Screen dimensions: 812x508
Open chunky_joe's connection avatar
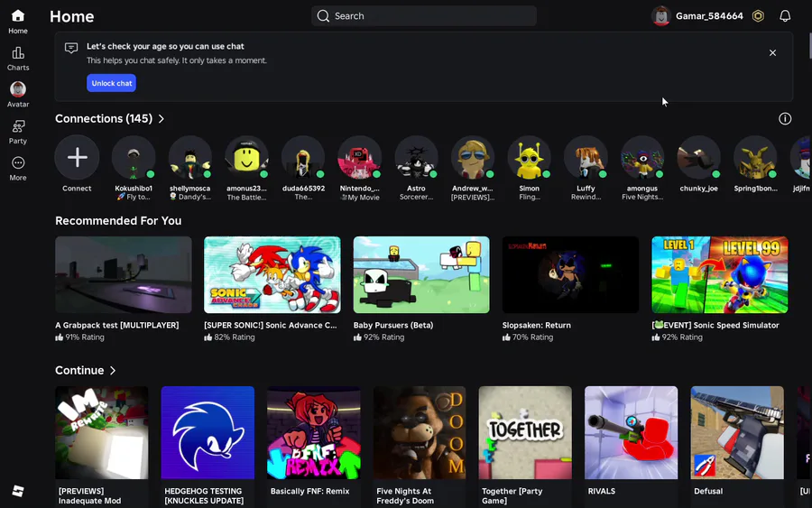(x=698, y=157)
